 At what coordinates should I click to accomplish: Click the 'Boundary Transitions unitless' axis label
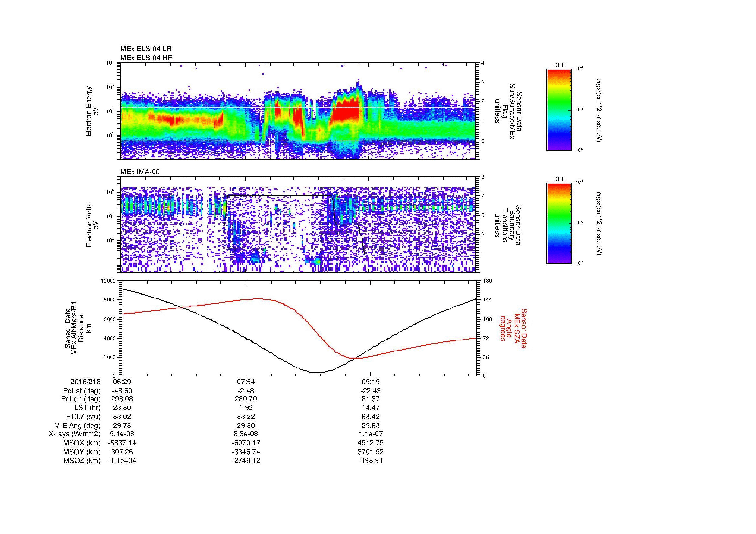coord(507,225)
